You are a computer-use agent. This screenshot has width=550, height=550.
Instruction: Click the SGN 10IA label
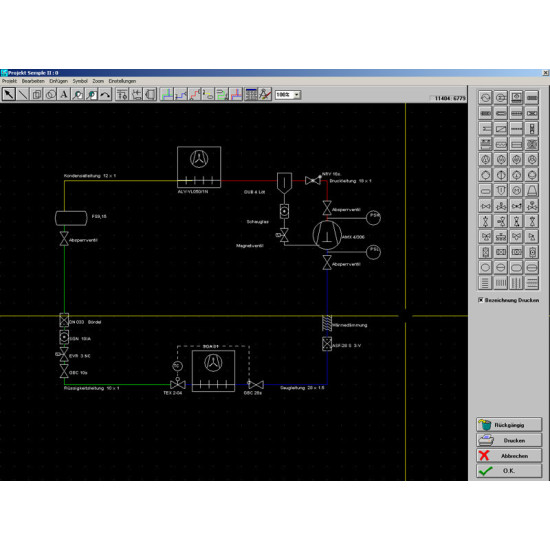click(x=80, y=339)
